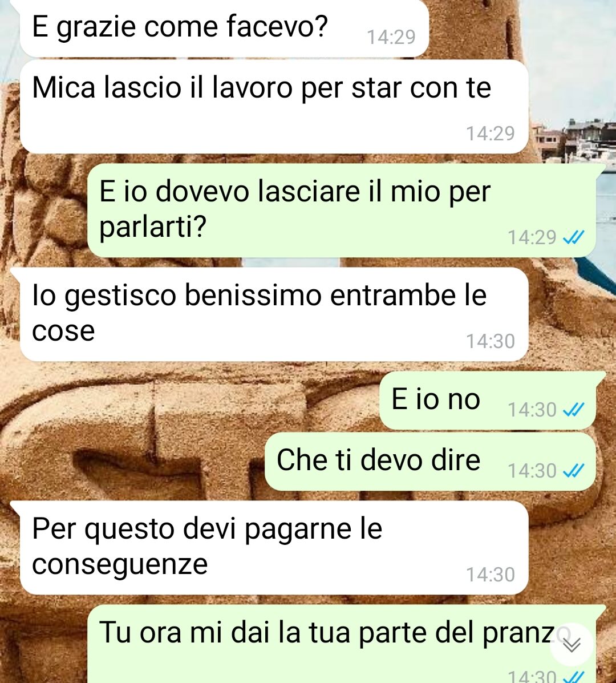The width and height of the screenshot is (616, 683).
Task: Tap blue double check on 'Che ti devo dire'
Action: click(x=573, y=470)
